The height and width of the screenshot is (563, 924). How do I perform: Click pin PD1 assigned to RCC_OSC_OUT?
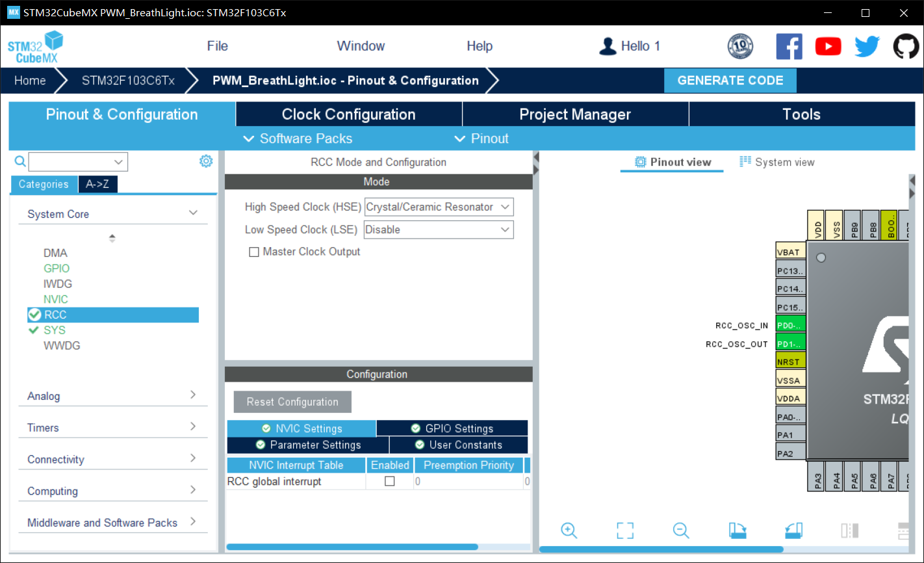(791, 343)
